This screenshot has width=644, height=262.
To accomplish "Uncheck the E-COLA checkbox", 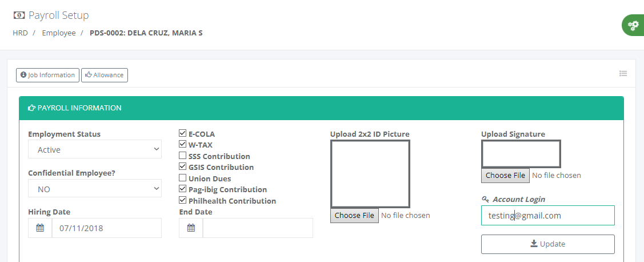I will 182,133.
